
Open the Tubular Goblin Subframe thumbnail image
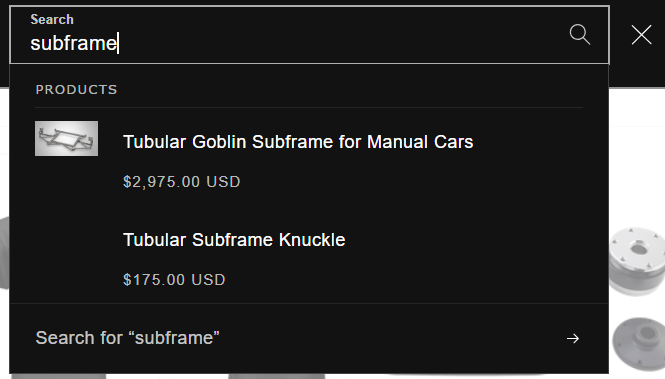click(66, 139)
